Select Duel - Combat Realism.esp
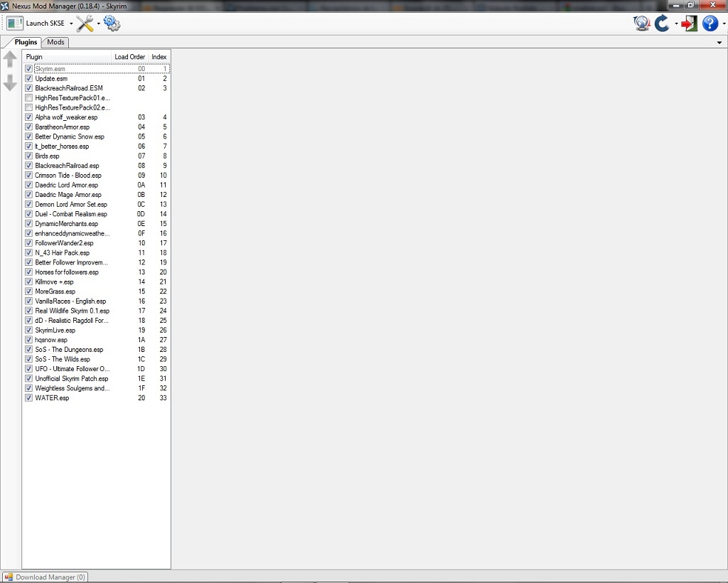The image size is (728, 583). pyautogui.click(x=97, y=214)
